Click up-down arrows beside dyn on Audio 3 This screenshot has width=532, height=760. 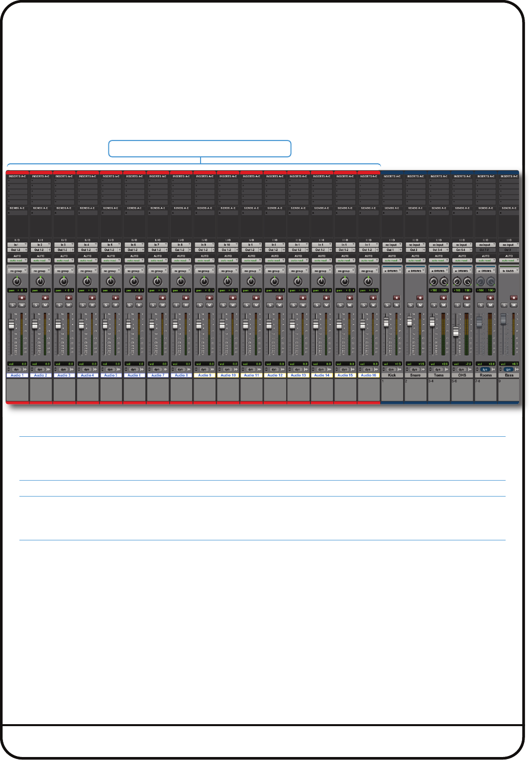click(56, 370)
